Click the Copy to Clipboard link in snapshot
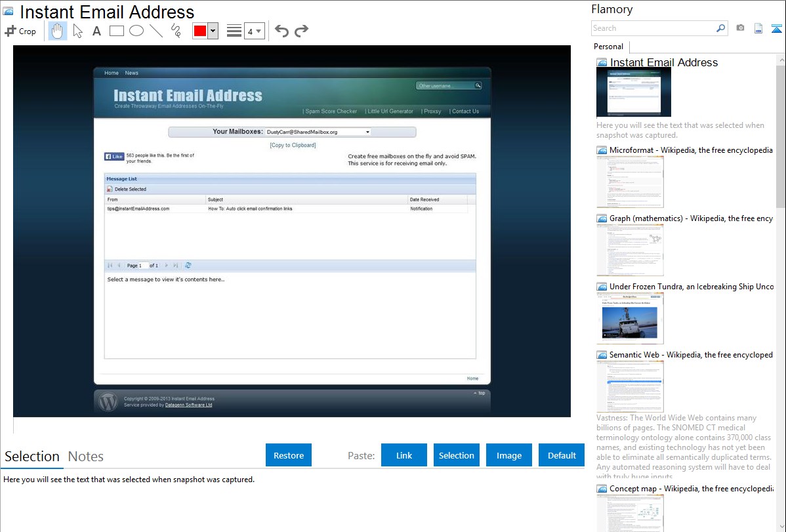The height and width of the screenshot is (532, 786). (x=293, y=145)
